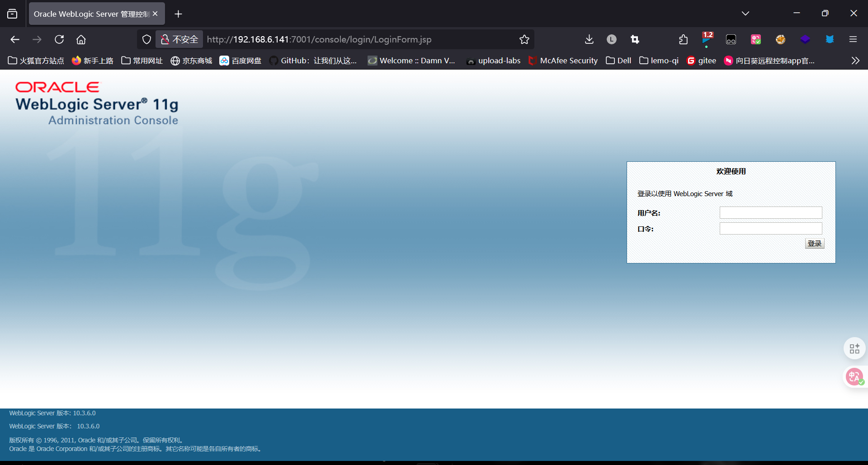The height and width of the screenshot is (465, 868).
Task: Open a new tab with plus button
Action: click(178, 14)
